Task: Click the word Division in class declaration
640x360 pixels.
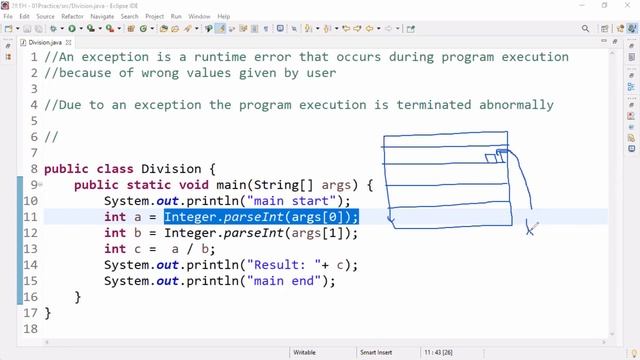Action: (171, 169)
